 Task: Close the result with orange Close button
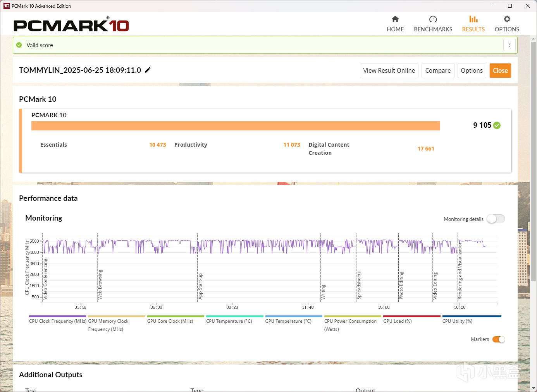pos(500,70)
